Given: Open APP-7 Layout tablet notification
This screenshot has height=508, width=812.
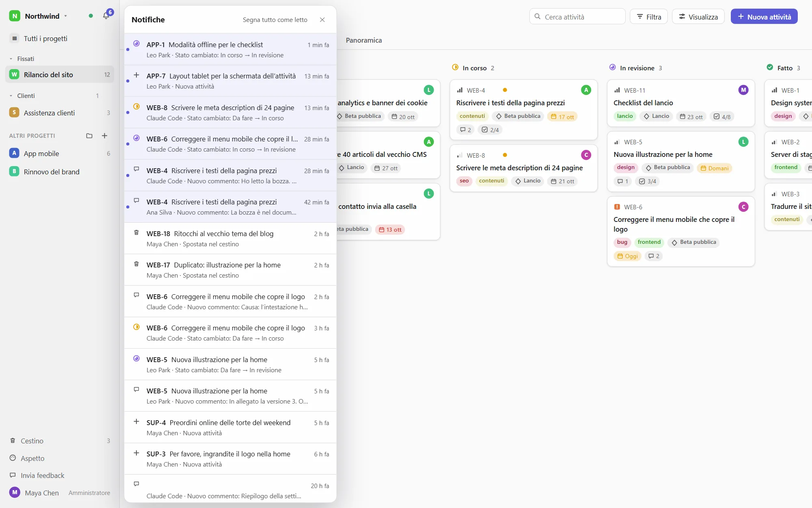Looking at the screenshot, I should pyautogui.click(x=230, y=81).
